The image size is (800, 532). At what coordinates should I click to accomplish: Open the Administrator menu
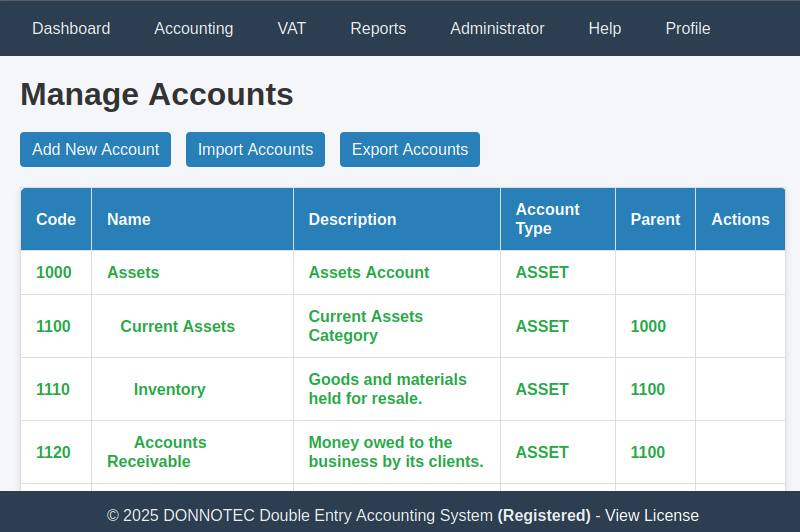(497, 29)
